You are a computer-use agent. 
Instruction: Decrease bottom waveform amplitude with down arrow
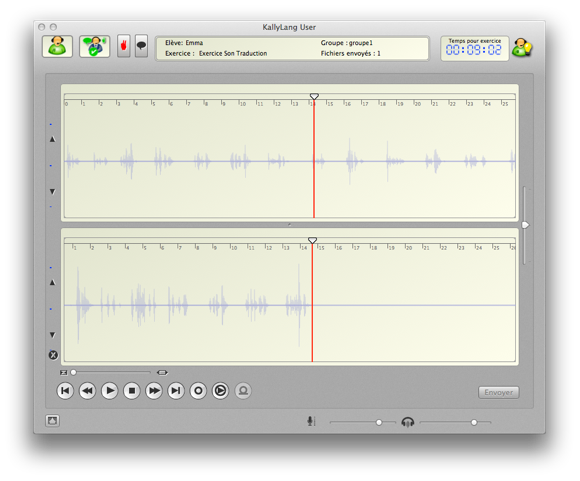(53, 335)
